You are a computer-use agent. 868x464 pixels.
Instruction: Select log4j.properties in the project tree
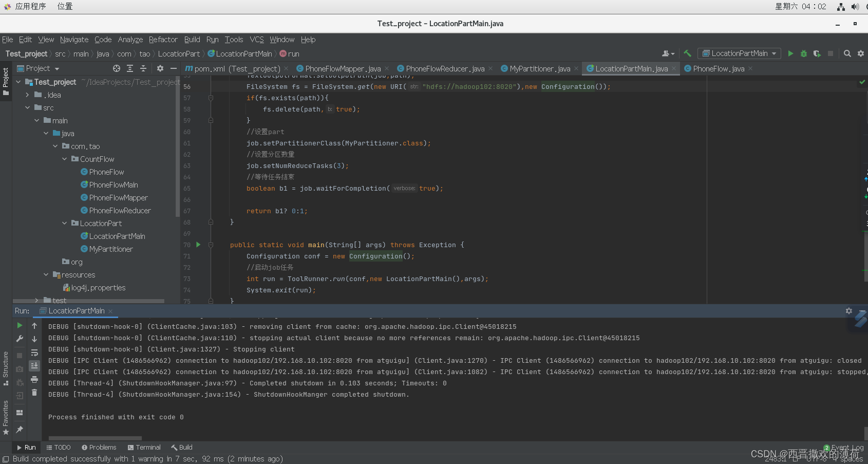(x=98, y=287)
